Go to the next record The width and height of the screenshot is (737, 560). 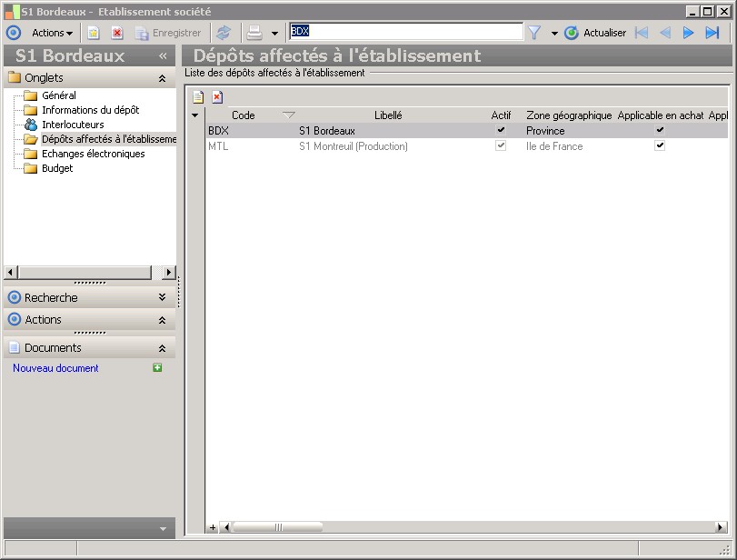pyautogui.click(x=688, y=33)
